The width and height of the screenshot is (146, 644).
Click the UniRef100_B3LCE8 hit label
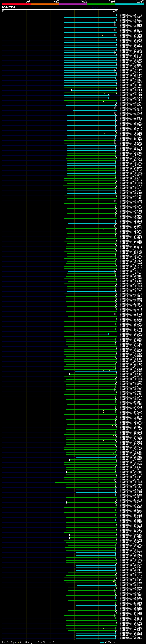click(x=131, y=140)
